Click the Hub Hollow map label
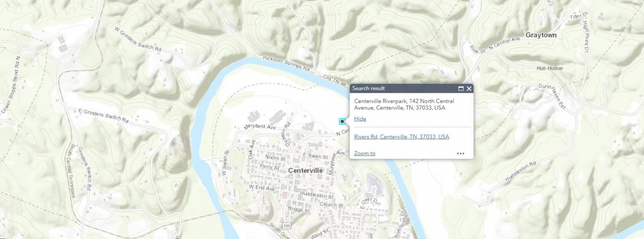Image resolution: width=644 pixels, height=239 pixels. point(550,68)
